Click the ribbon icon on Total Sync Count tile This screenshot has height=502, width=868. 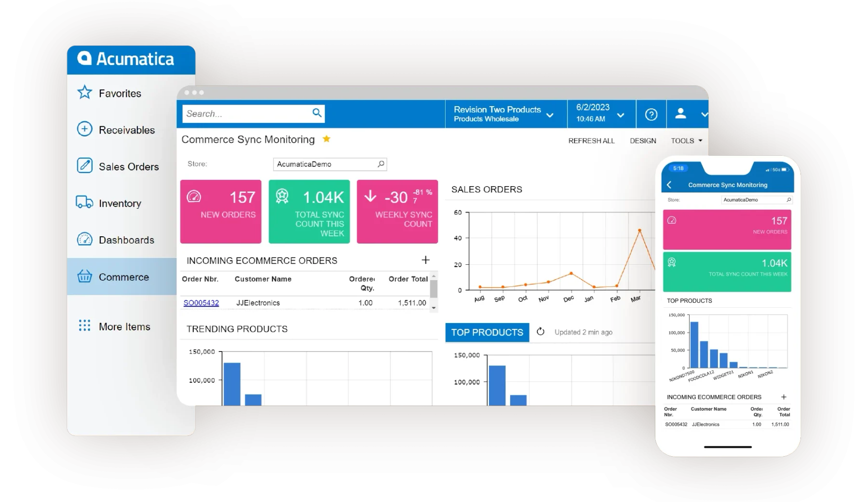(x=282, y=196)
